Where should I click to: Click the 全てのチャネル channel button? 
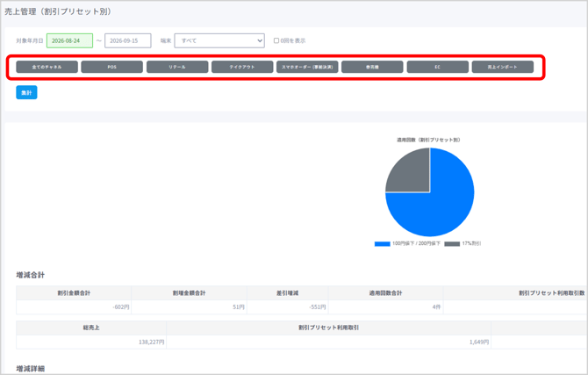coord(47,67)
